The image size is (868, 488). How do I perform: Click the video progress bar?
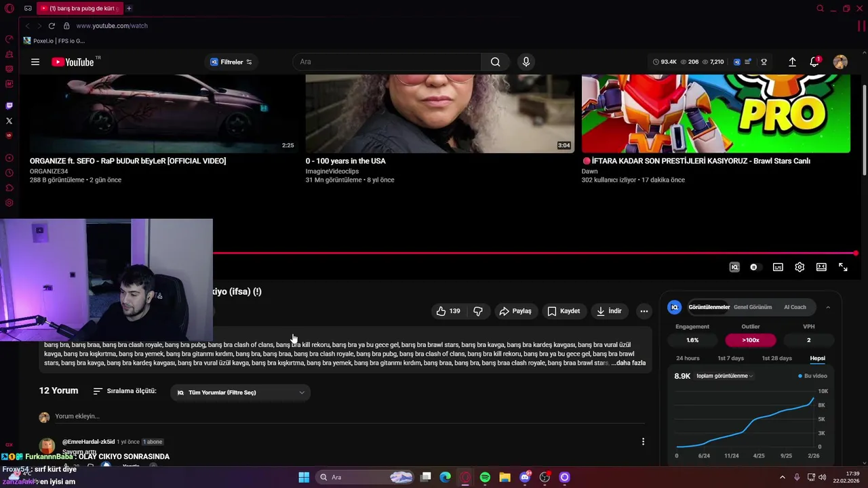pyautogui.click(x=534, y=253)
